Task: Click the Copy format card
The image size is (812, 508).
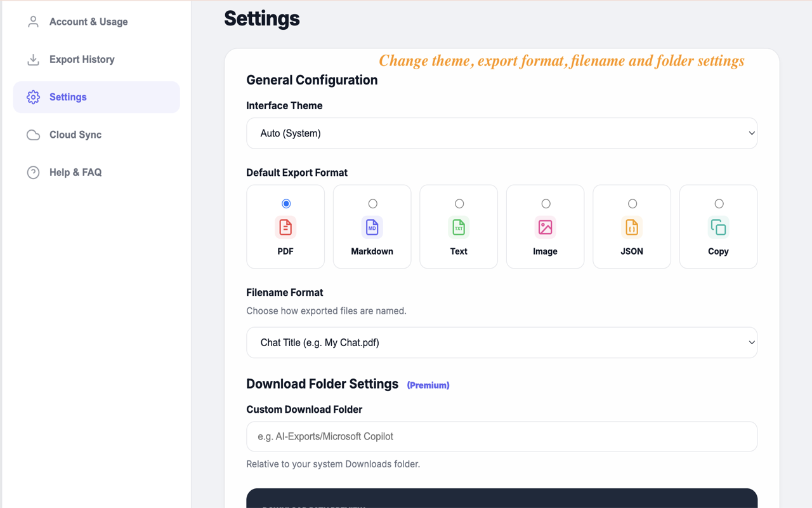Action: point(718,227)
